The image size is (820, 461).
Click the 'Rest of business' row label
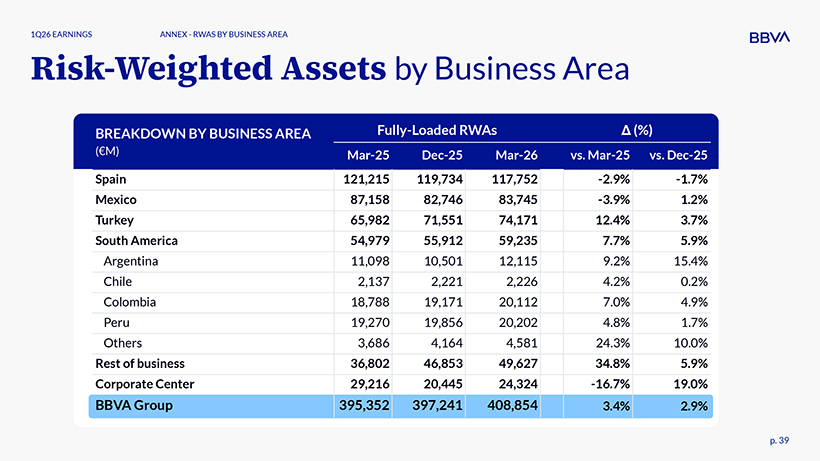coord(140,363)
